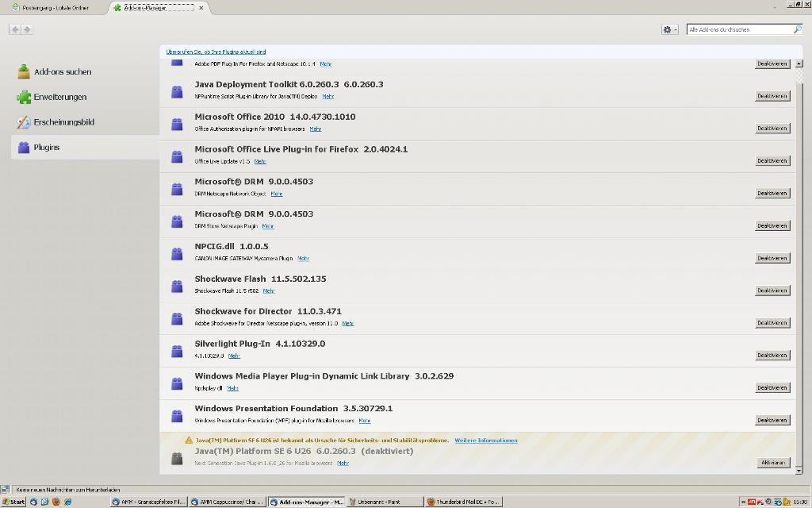Click the search magnifier icon
The width and height of the screenshot is (812, 508).
[798, 29]
